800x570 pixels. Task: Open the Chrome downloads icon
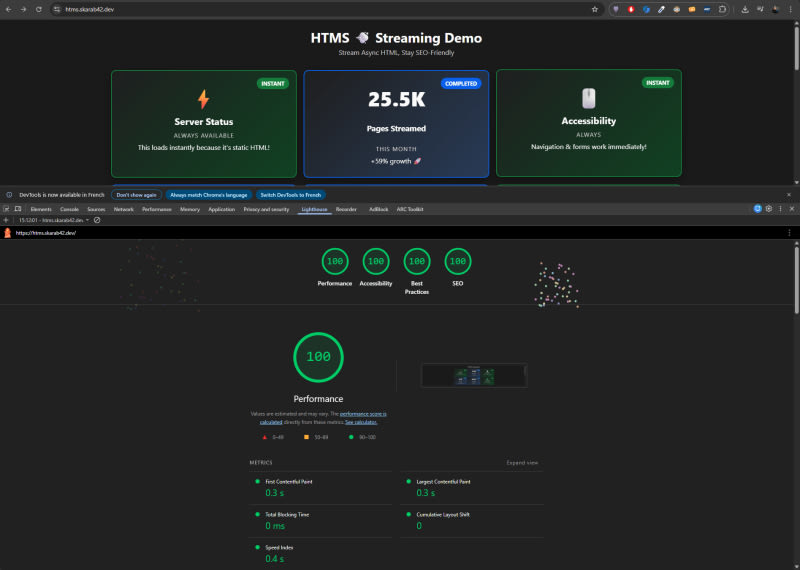coord(746,9)
